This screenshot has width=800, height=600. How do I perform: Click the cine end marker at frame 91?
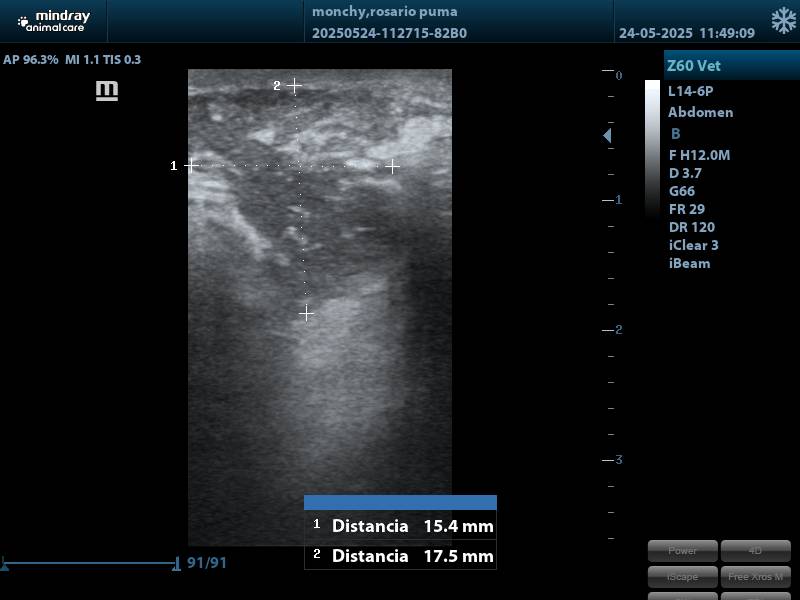tap(177, 564)
